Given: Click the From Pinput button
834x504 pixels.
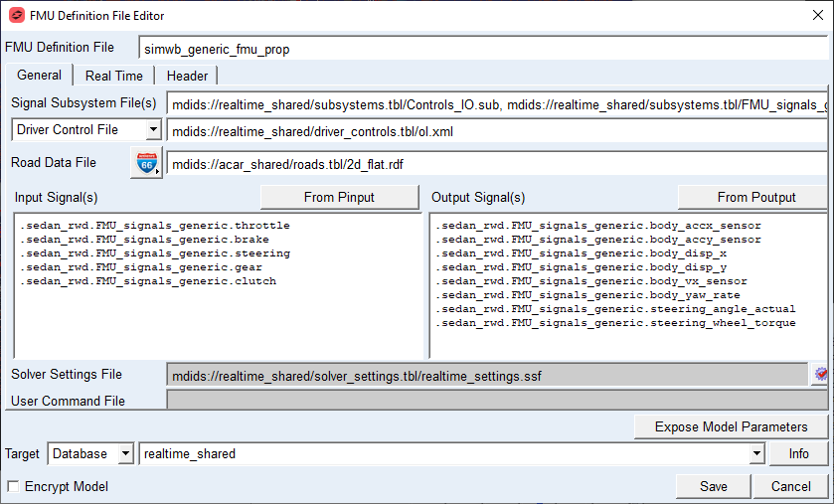Looking at the screenshot, I should (x=339, y=197).
